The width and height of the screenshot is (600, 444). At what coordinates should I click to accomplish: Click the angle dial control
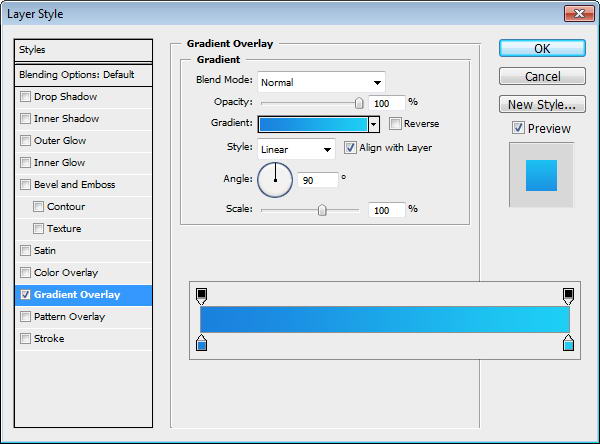[275, 180]
